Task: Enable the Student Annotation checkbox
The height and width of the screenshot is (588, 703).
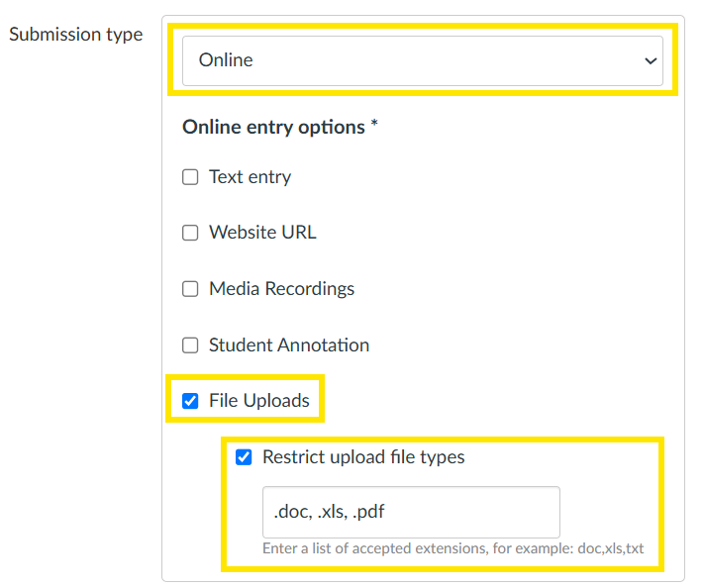Action: click(x=190, y=345)
